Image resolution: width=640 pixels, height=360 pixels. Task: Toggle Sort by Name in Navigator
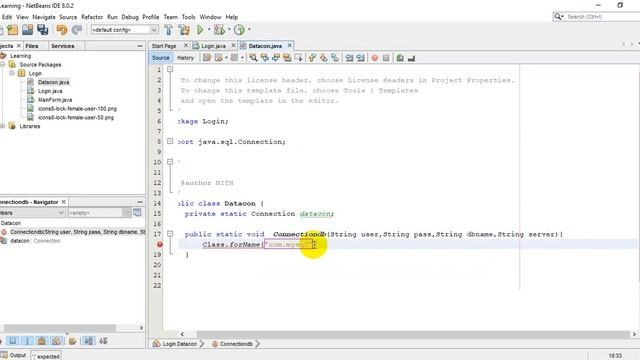(x=89, y=341)
